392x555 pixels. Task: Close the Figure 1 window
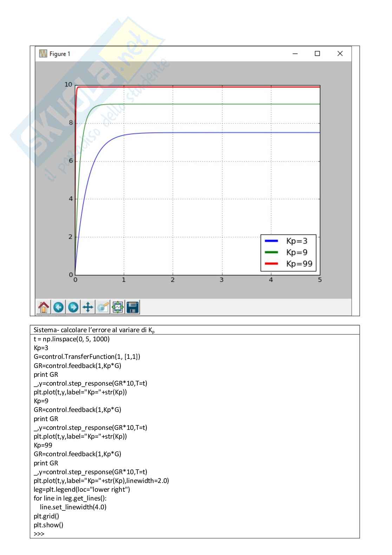pyautogui.click(x=340, y=54)
